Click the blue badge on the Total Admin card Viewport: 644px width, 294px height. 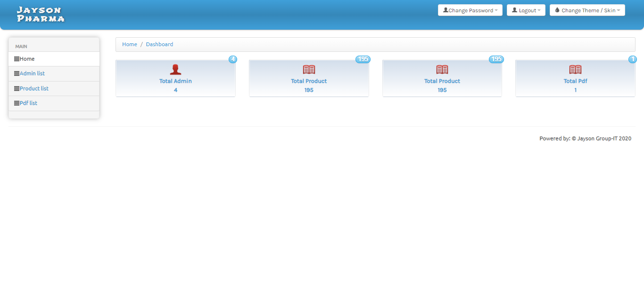click(233, 59)
